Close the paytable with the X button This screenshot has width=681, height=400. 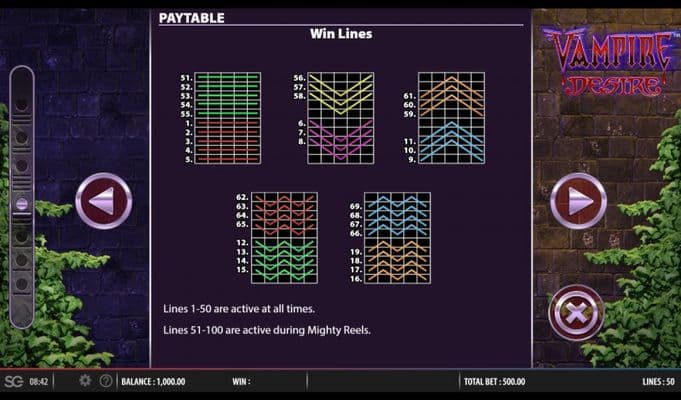(x=576, y=312)
